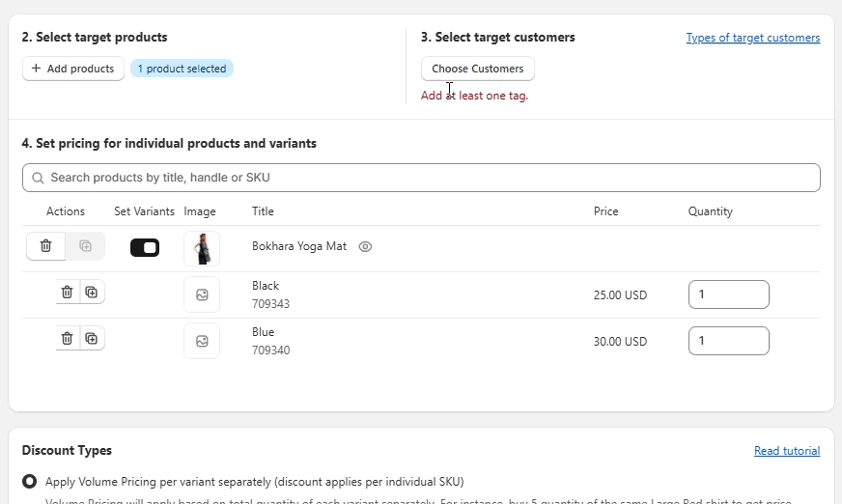The height and width of the screenshot is (504, 842).
Task: Click the Title column header
Action: [x=263, y=211]
